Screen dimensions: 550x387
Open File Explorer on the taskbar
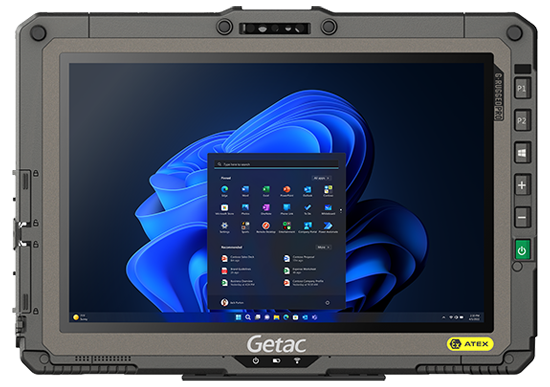pyautogui.click(x=276, y=317)
